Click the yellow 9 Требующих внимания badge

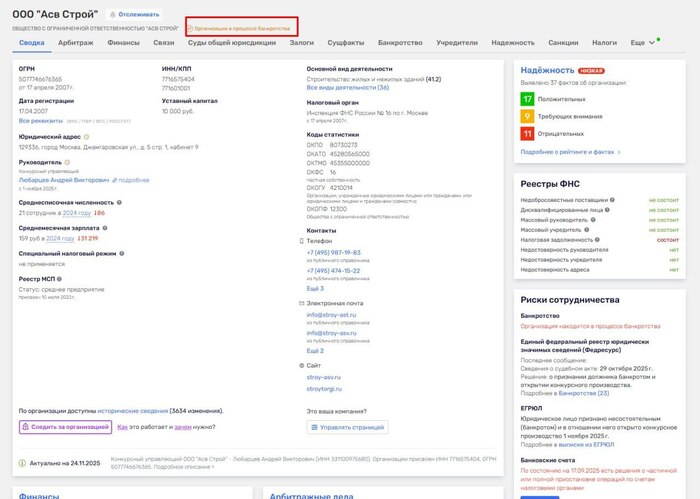coord(527,116)
